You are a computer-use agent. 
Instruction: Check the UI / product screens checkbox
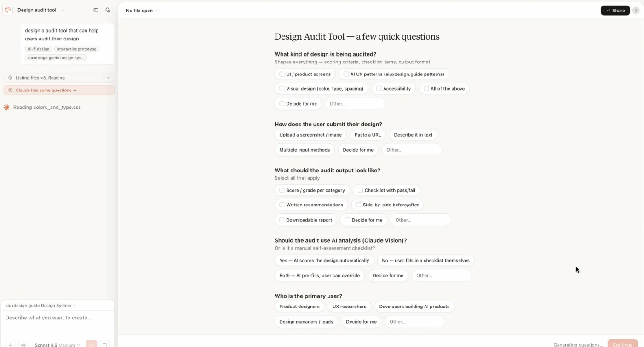[282, 74]
